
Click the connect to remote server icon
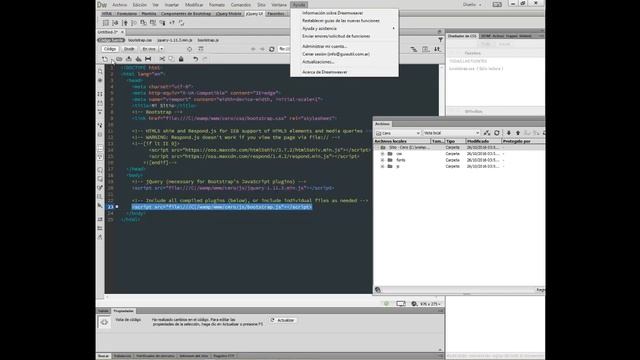[487, 133]
